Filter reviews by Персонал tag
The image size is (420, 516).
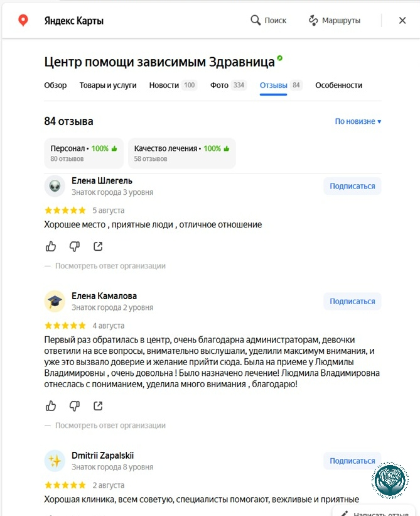click(83, 153)
